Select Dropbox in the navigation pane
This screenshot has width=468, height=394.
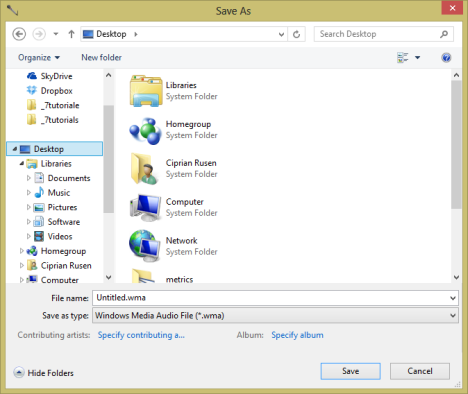(x=50, y=91)
